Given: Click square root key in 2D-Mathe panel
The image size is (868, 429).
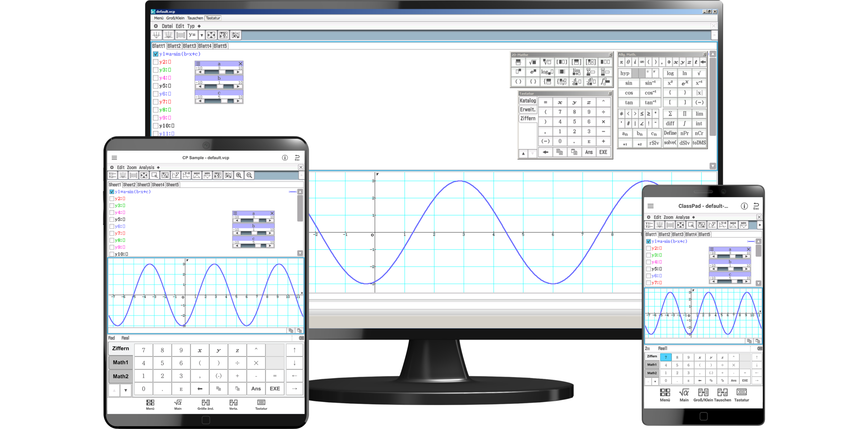Looking at the screenshot, I should 532,62.
